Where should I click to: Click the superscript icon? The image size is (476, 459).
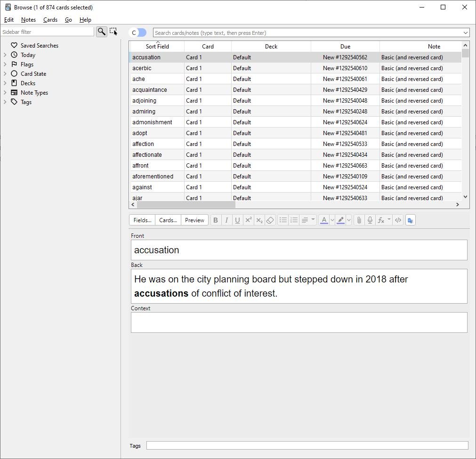pyautogui.click(x=248, y=220)
